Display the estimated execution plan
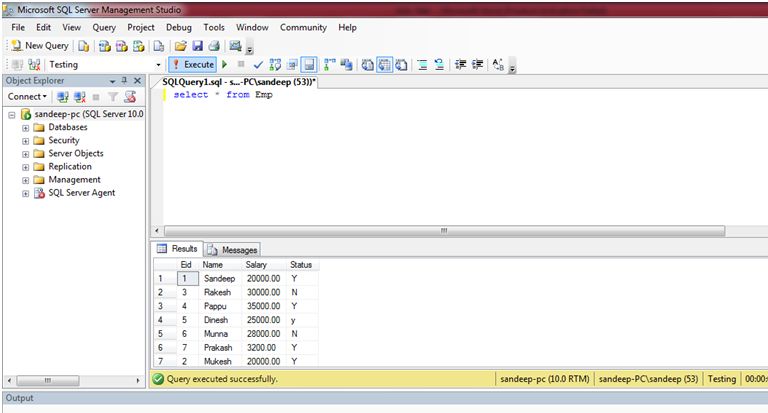 coord(275,65)
